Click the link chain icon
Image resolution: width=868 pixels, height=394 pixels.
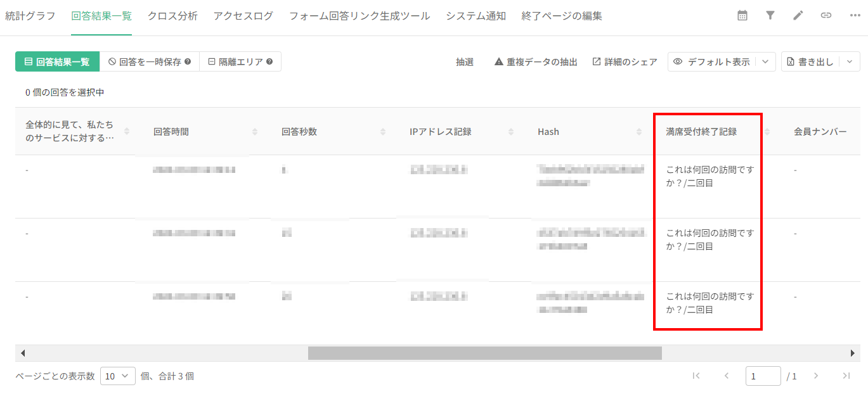tap(826, 16)
